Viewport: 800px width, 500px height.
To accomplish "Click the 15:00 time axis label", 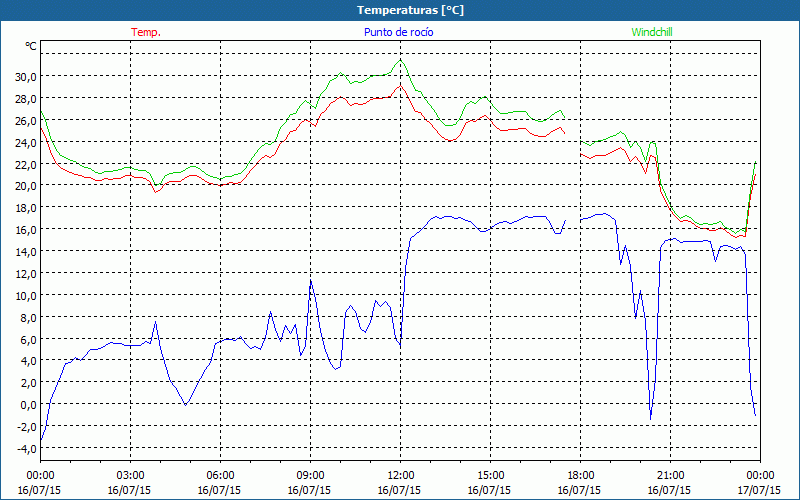I will 490,476.
